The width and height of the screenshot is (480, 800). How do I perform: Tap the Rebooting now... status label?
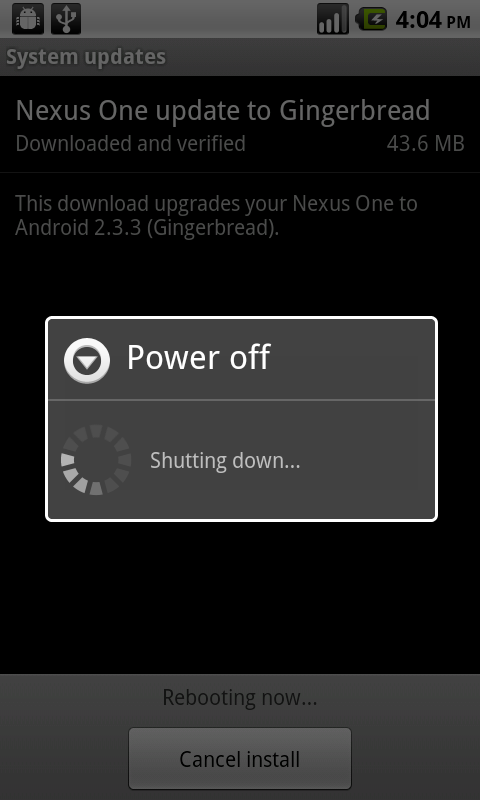pos(240,697)
